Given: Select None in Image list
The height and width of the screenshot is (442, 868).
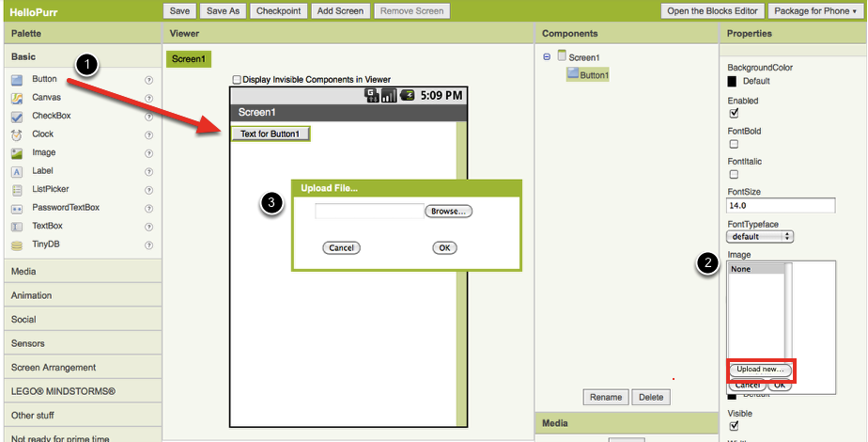Looking at the screenshot, I should tap(757, 269).
